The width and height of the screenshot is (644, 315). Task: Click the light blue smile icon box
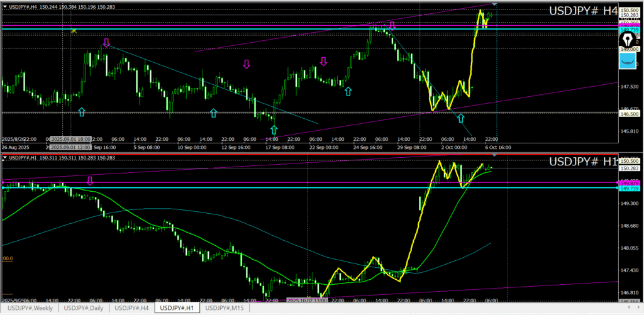(x=628, y=61)
